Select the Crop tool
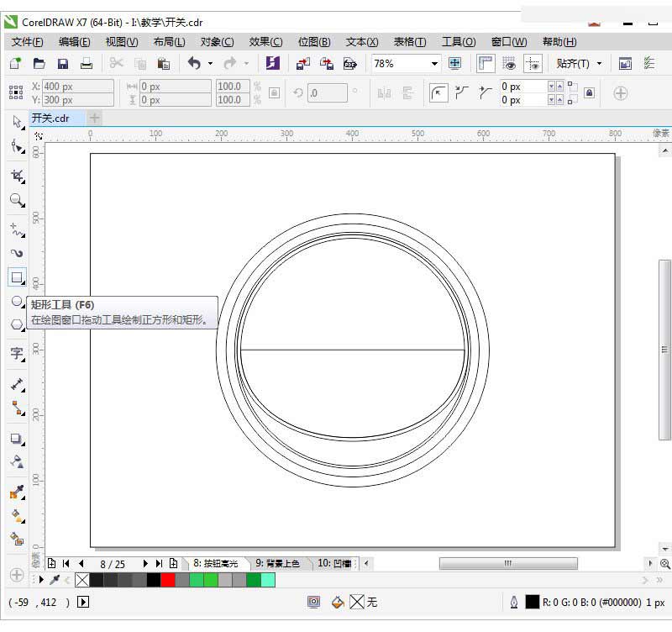Viewport: 672px width, 632px height. tap(17, 176)
